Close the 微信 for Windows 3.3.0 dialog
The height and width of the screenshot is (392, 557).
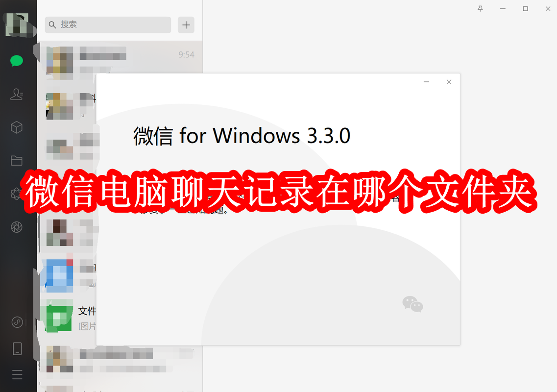tap(449, 82)
